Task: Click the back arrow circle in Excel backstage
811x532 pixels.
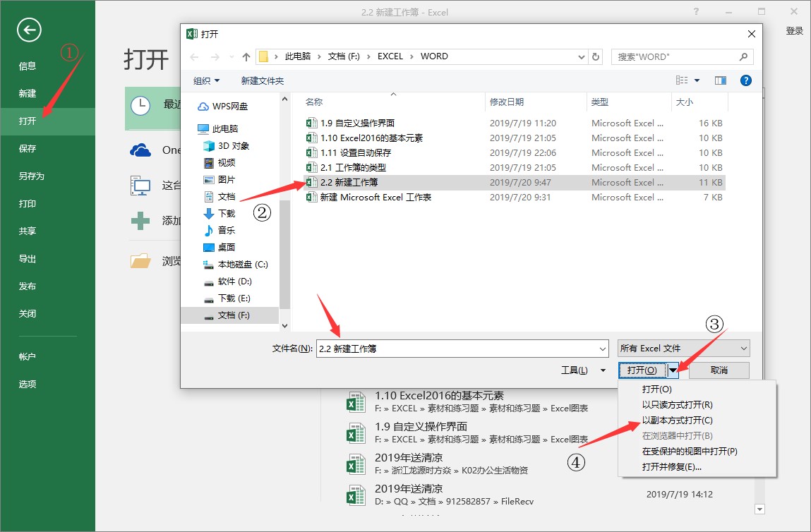Action: 30,30
